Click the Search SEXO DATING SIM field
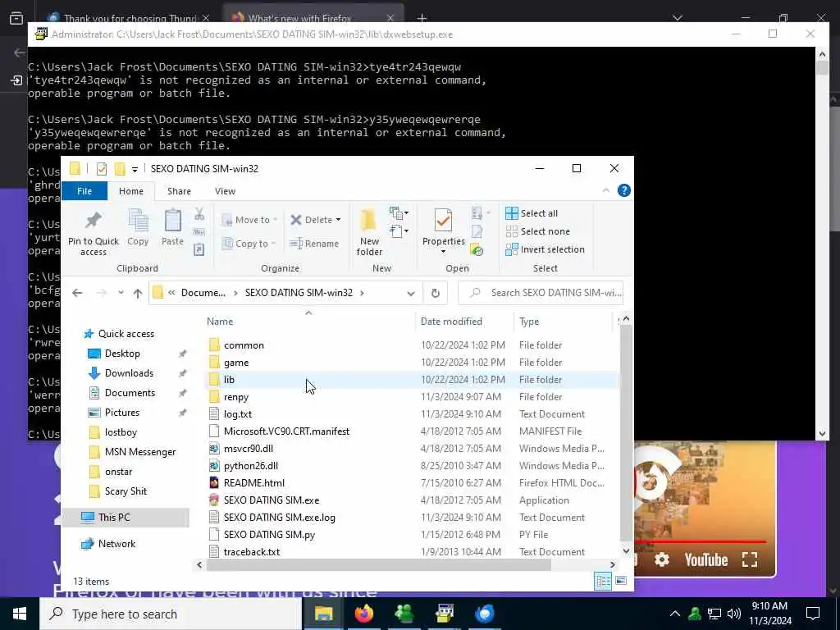The width and height of the screenshot is (840, 630). point(541,293)
